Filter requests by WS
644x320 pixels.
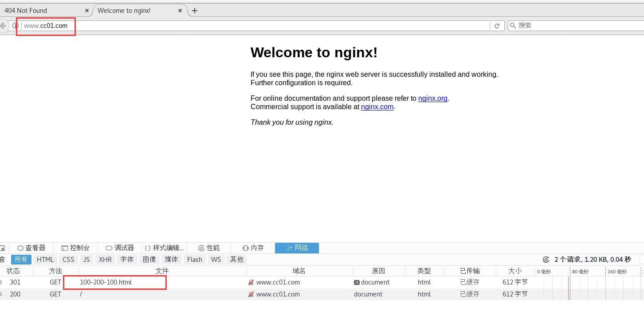click(x=216, y=260)
